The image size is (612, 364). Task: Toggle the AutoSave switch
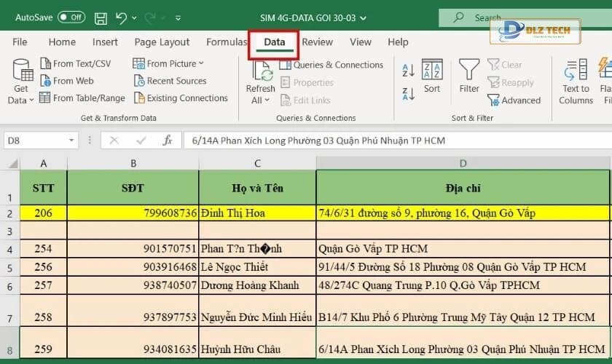[71, 17]
